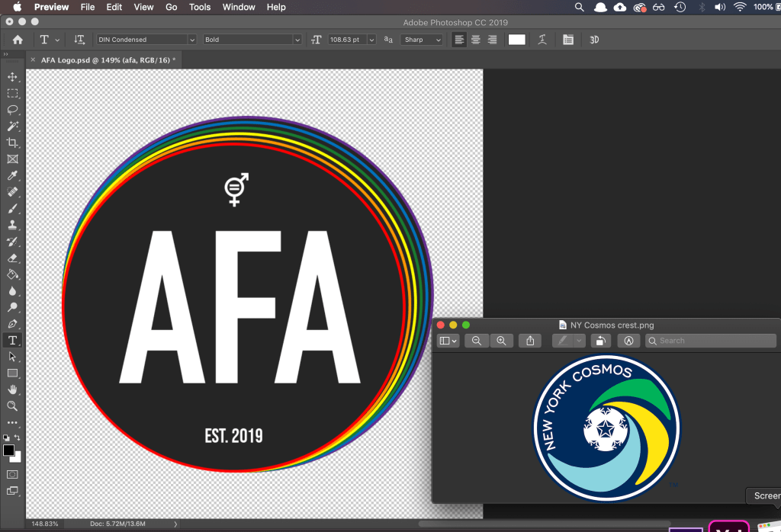
Task: Select the Lasso tool
Action: [12, 110]
